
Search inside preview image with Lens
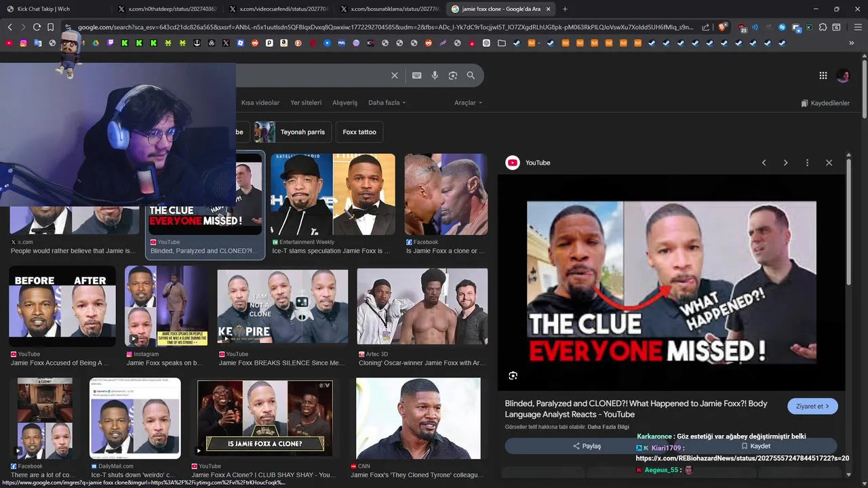513,375
